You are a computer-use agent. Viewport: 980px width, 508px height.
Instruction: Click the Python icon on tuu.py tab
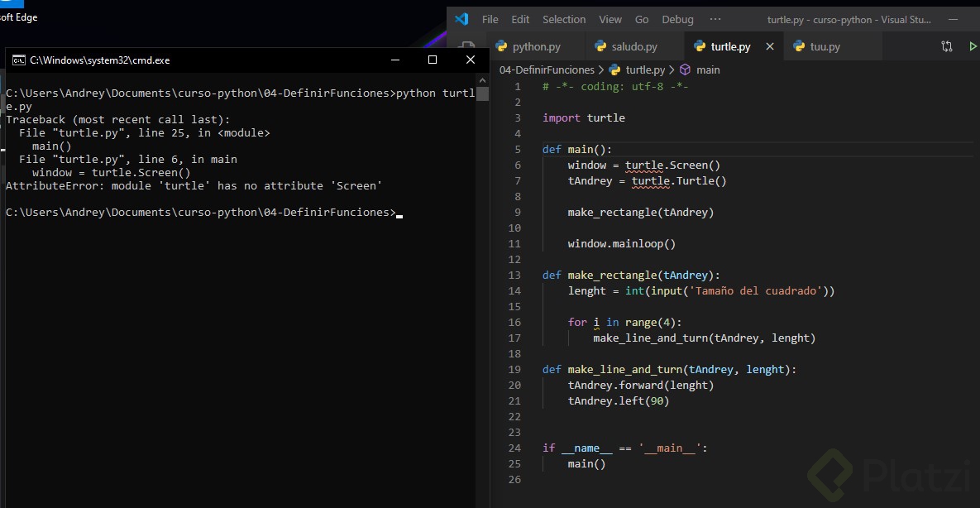[x=799, y=46]
